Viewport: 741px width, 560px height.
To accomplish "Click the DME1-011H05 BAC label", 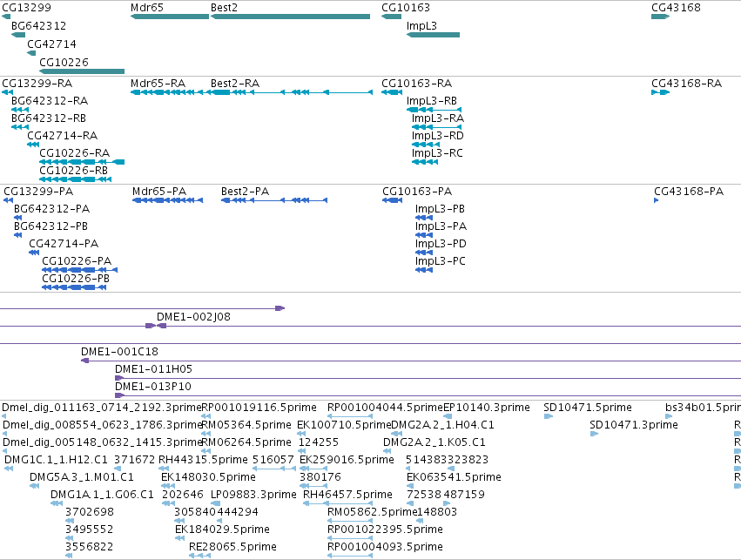I will click(153, 369).
